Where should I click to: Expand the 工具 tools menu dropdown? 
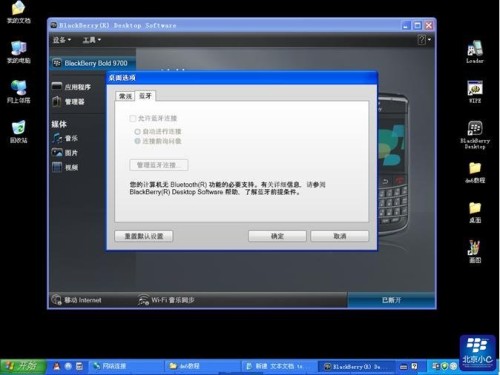click(92, 40)
